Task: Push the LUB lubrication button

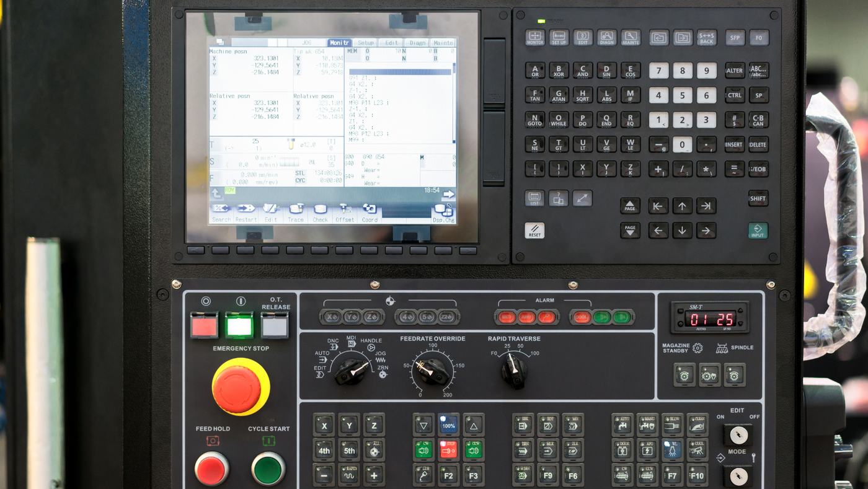Action: (423, 475)
